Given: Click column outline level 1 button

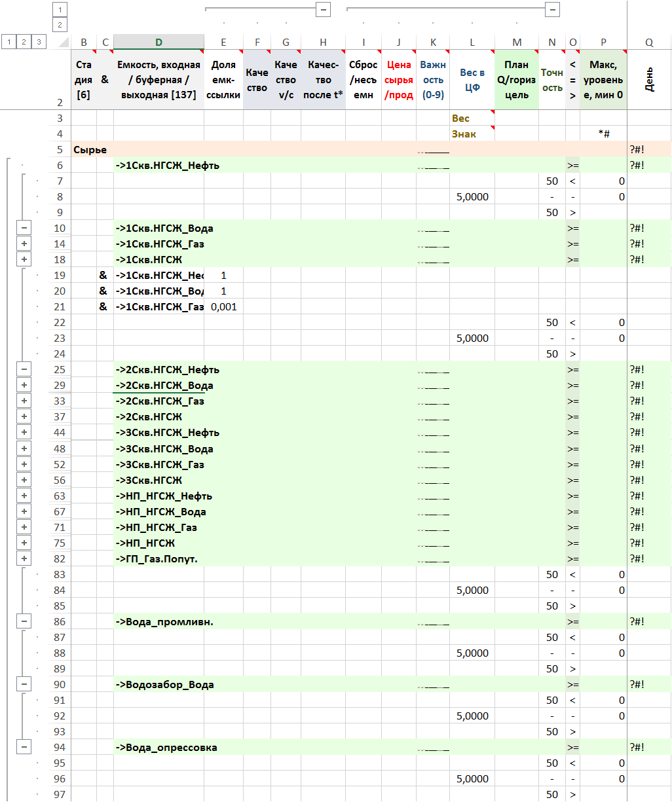Looking at the screenshot, I should tap(60, 10).
